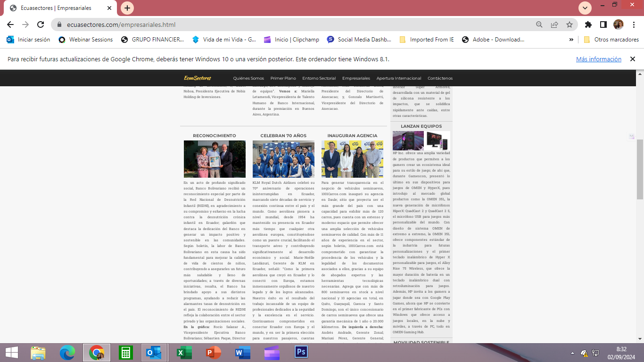The height and width of the screenshot is (362, 644).
Task: Open the Chrome three-dot menu
Action: (633, 25)
